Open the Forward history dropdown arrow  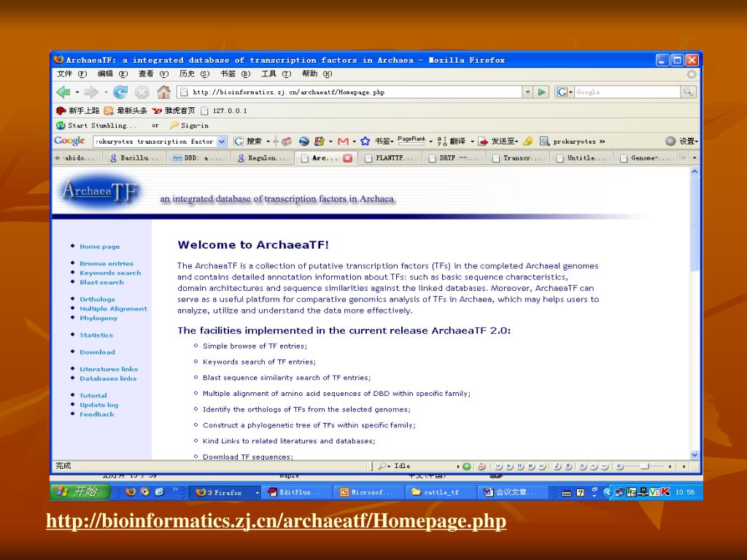[x=105, y=93]
